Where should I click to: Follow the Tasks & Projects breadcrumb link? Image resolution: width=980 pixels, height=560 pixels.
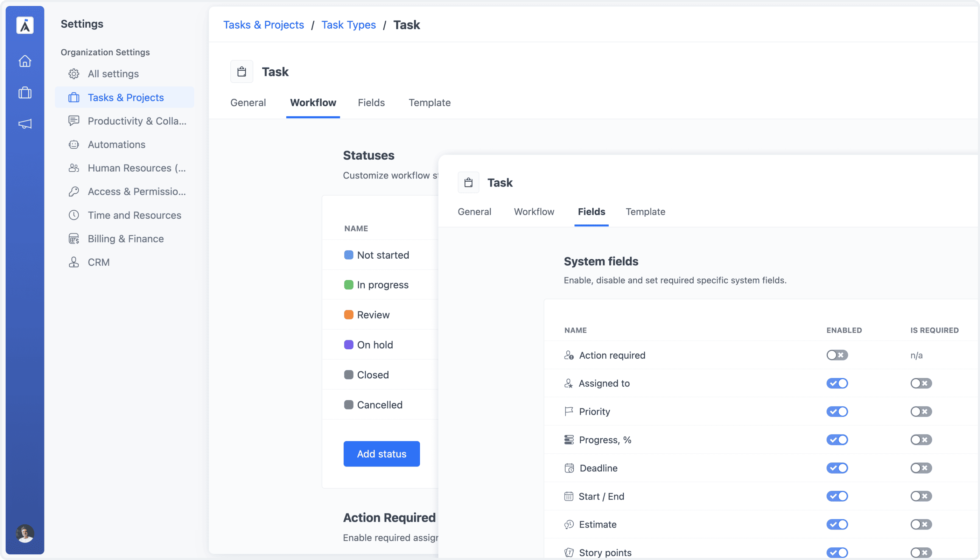[264, 24]
